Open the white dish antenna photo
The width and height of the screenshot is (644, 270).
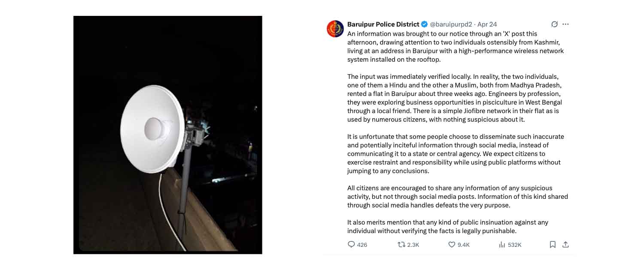click(x=167, y=135)
